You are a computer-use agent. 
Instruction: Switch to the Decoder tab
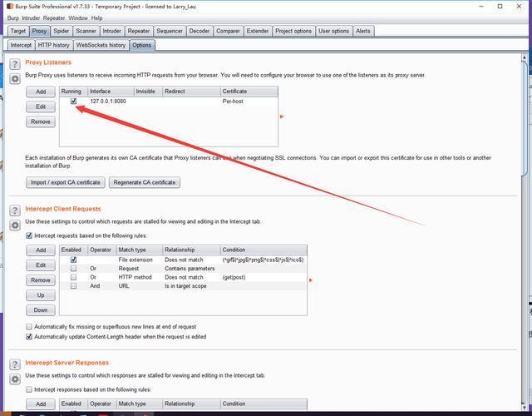(199, 31)
